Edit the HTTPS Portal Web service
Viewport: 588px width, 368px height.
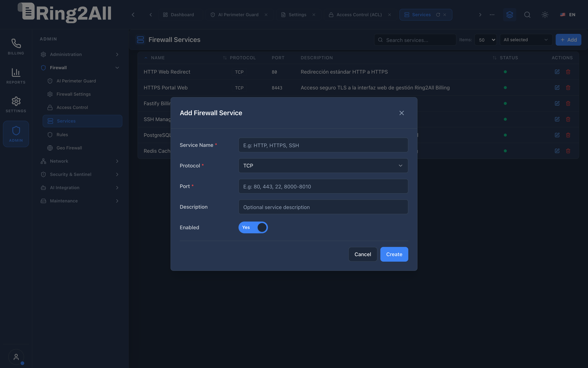[557, 88]
